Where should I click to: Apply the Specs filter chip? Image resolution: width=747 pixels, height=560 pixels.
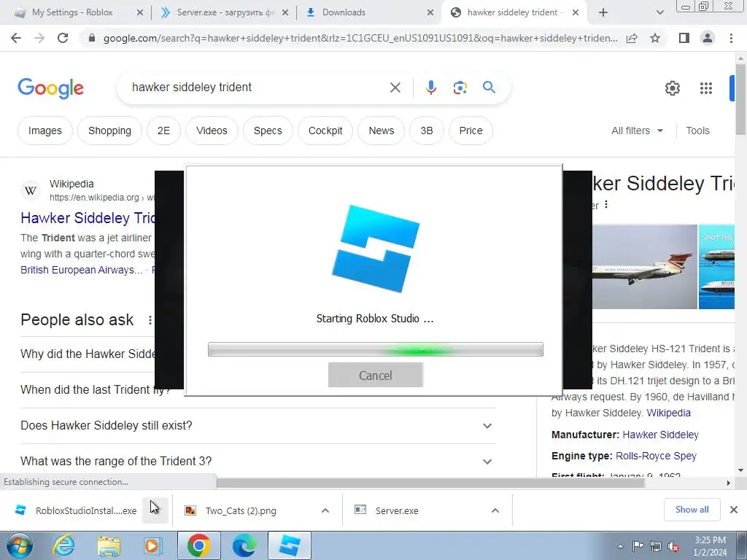268,131
